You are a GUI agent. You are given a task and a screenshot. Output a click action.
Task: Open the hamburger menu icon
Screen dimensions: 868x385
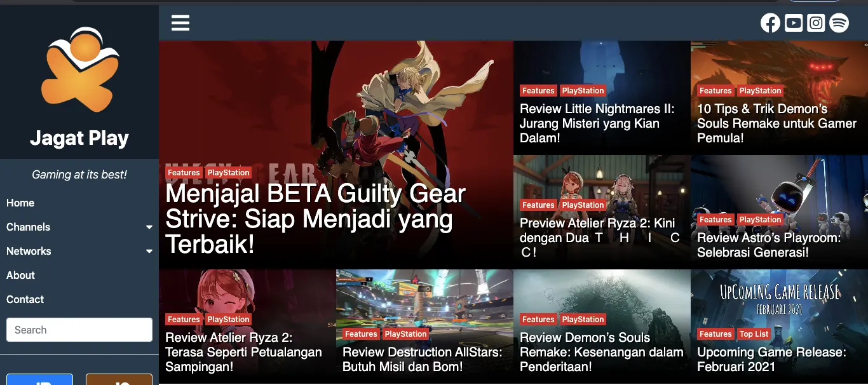[x=180, y=24]
